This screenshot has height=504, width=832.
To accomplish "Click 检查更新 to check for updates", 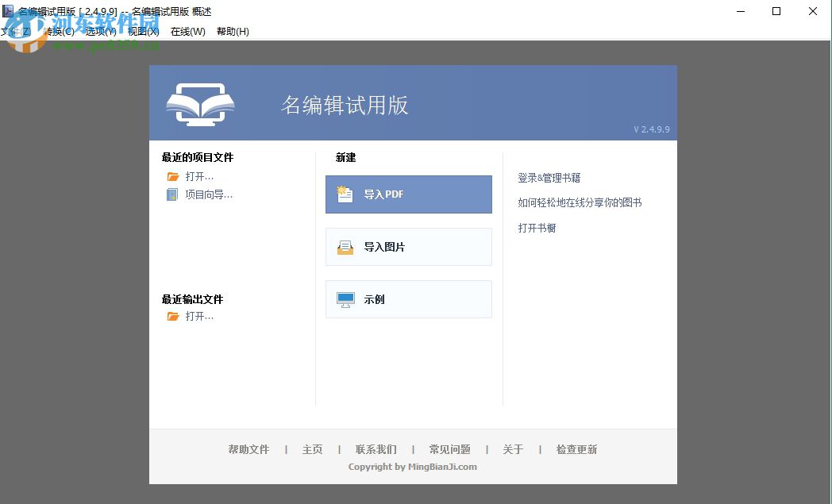I will [x=576, y=448].
